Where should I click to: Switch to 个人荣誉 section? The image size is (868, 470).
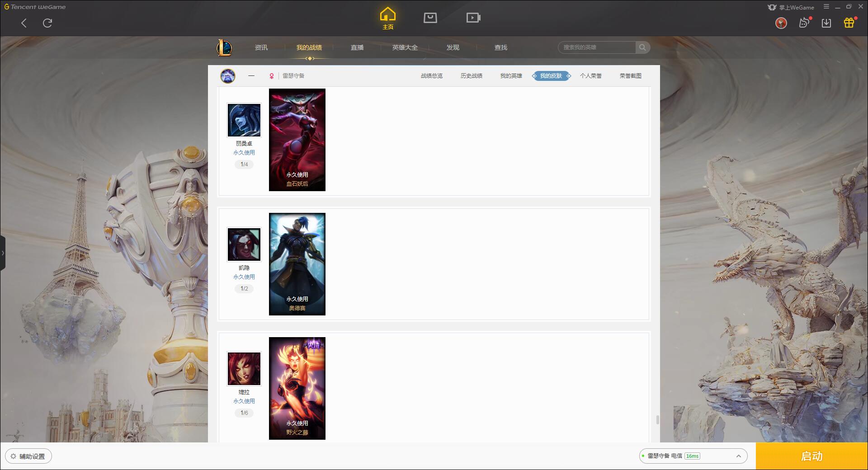(x=591, y=76)
